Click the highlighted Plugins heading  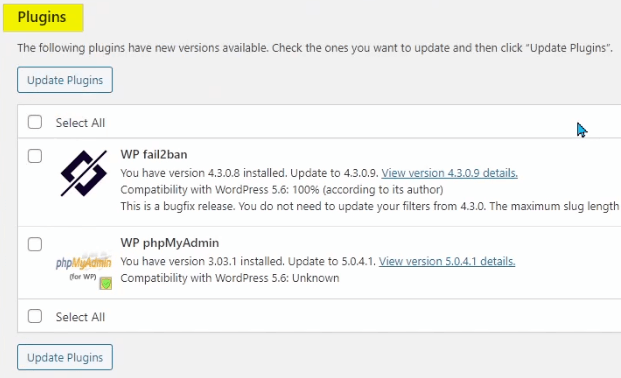(42, 17)
